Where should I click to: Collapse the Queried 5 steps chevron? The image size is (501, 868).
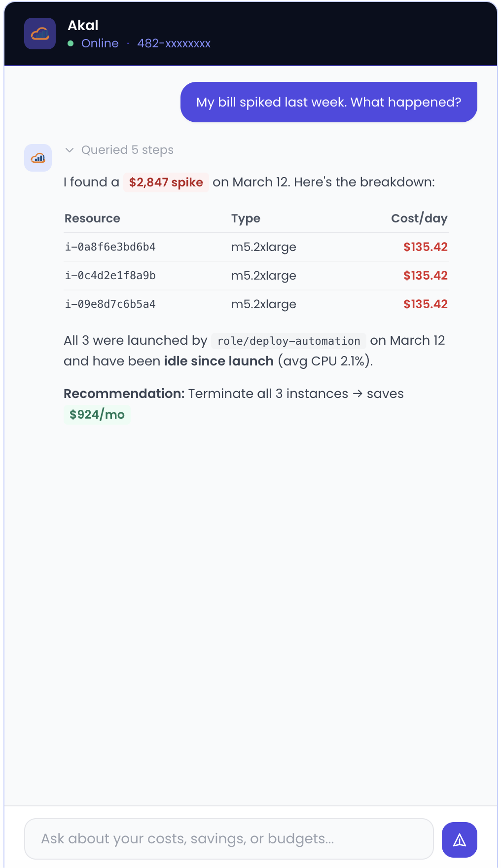click(70, 150)
